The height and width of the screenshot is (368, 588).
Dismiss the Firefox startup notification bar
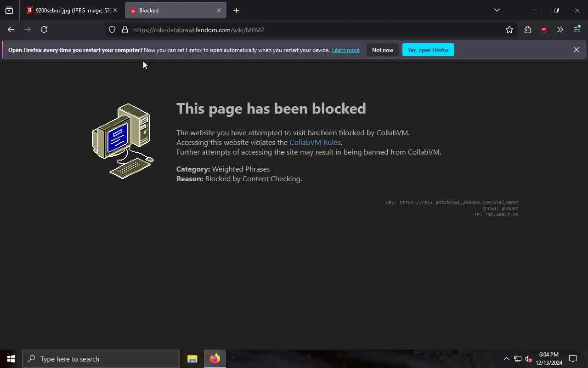point(576,50)
